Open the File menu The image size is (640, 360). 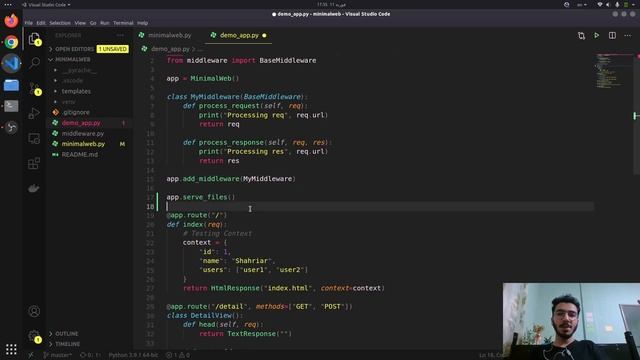pos(29,23)
